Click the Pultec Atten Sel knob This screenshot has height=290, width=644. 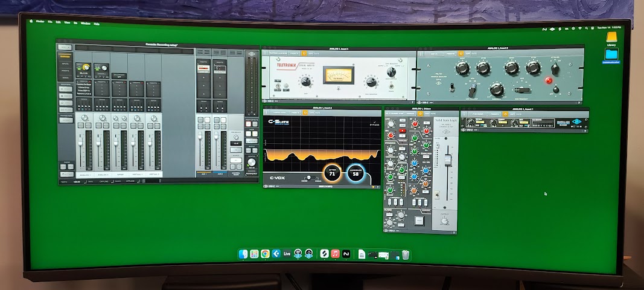555,68
